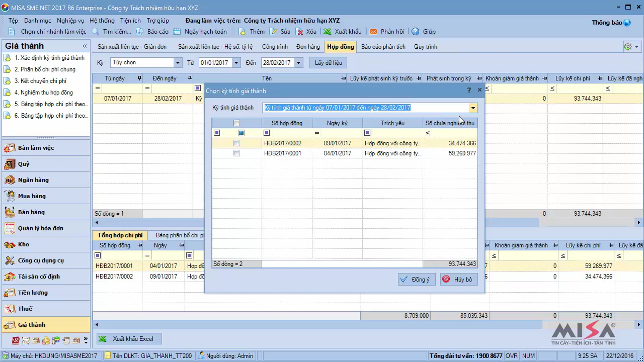This screenshot has height=362, width=644.
Task: Click the Xuất khẩu Excel button
Action: (x=129, y=339)
